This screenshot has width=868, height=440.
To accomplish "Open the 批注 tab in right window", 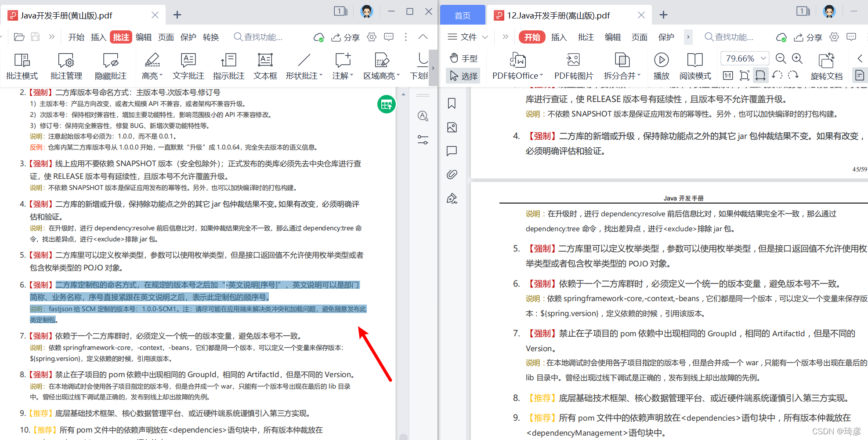I will point(586,37).
